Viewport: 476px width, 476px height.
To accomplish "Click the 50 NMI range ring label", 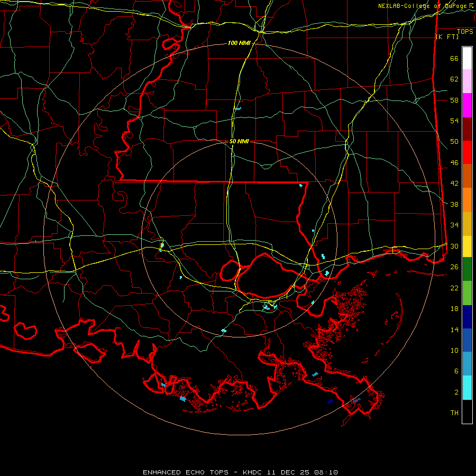I will [x=239, y=141].
